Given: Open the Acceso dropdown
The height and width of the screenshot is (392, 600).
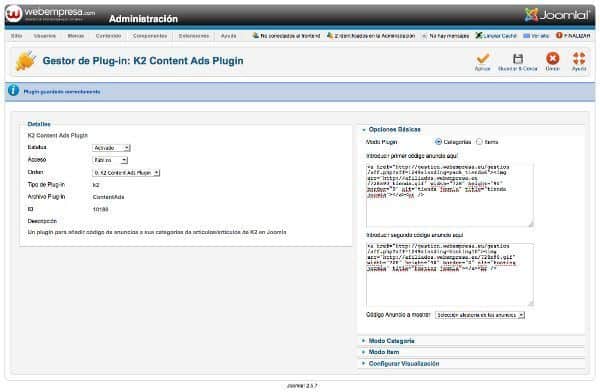Looking at the screenshot, I should (x=110, y=160).
